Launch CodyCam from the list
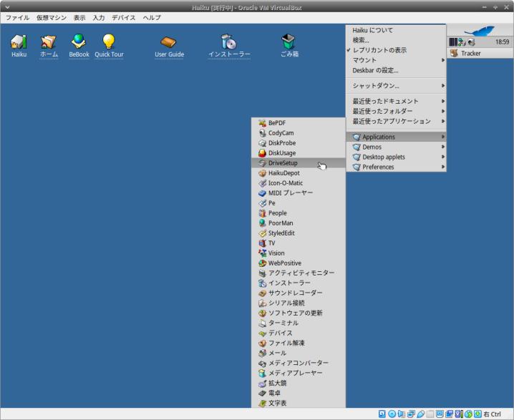 click(299, 132)
